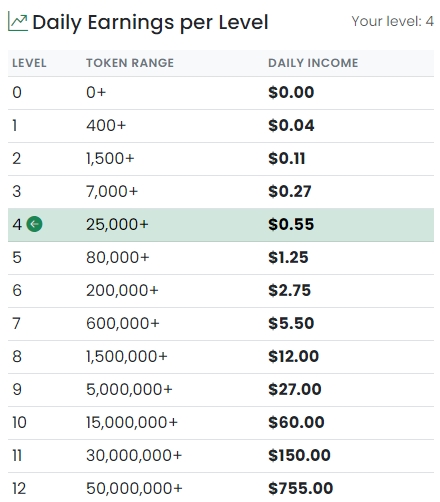440x502 pixels.
Task: Click the $1.25 daily income value
Action: pos(288,257)
